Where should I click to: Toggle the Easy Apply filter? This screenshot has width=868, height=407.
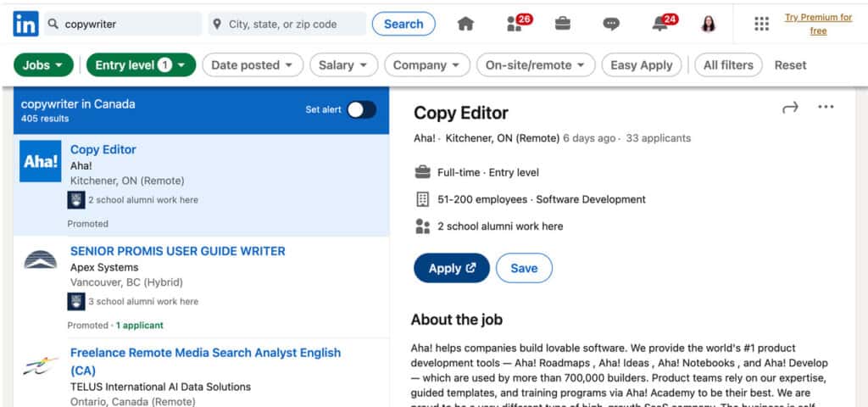pyautogui.click(x=641, y=65)
